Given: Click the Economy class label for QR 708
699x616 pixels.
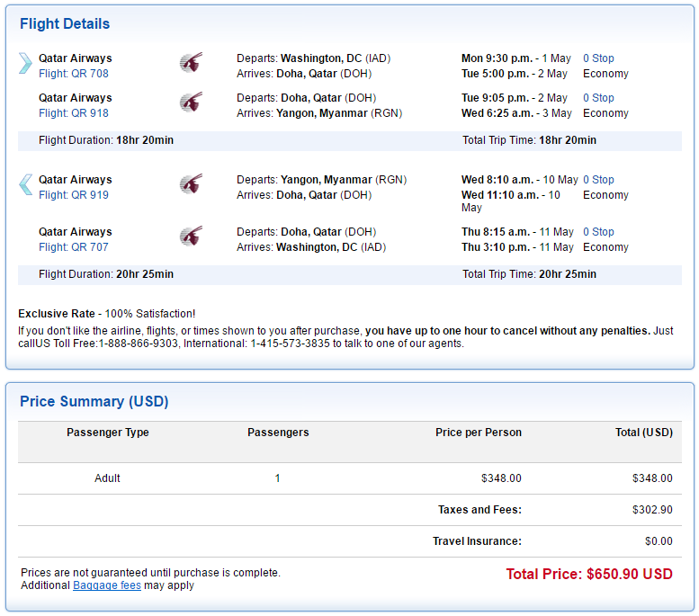Looking at the screenshot, I should 605,74.
